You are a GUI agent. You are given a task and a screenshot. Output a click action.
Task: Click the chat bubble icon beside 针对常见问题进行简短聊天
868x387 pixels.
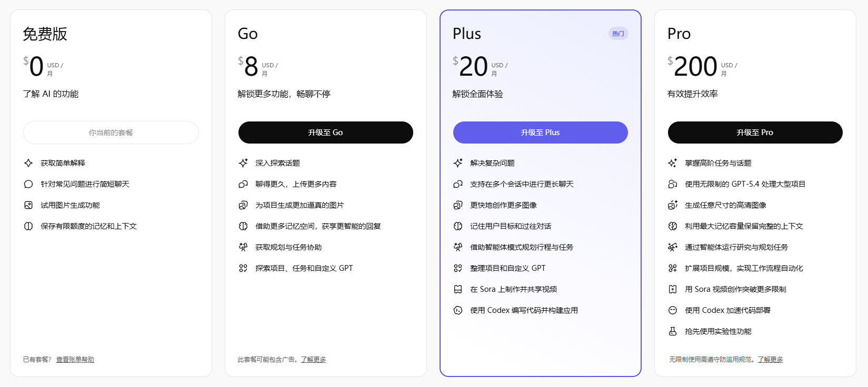click(28, 184)
